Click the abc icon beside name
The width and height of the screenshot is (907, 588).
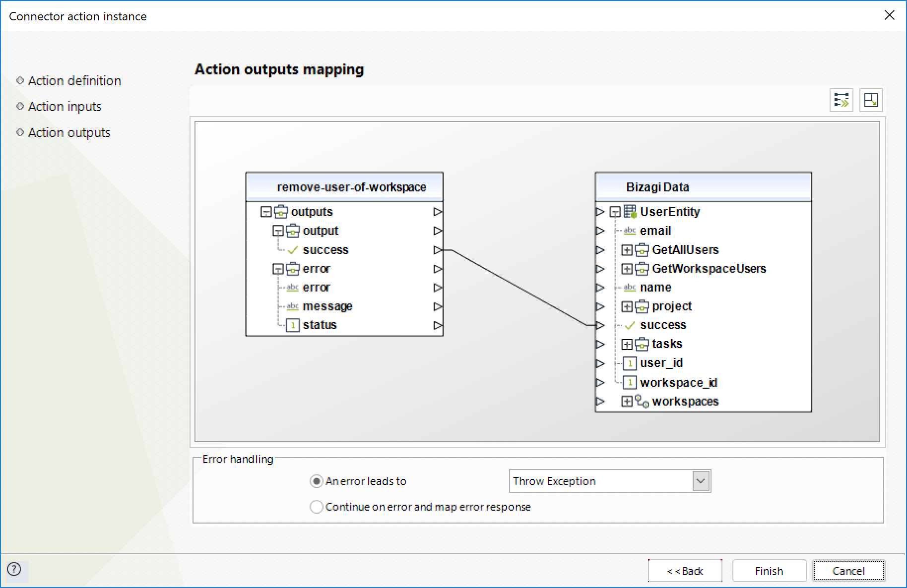[x=630, y=287]
